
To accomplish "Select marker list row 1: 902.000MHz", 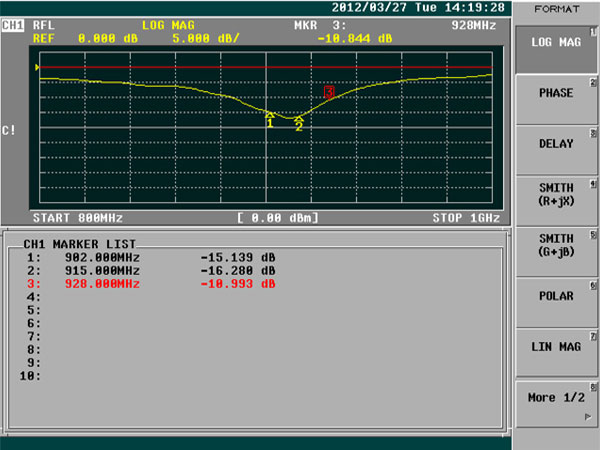I will (x=151, y=257).
